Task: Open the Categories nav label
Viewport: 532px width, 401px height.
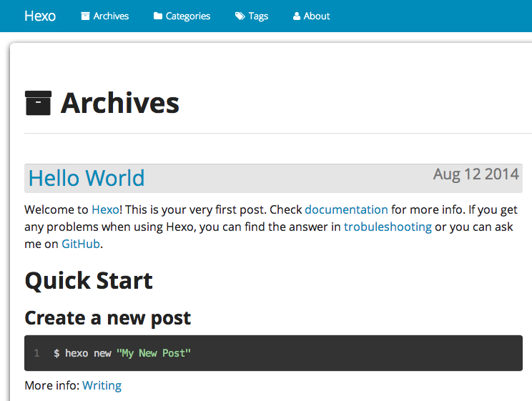Action: click(x=188, y=16)
